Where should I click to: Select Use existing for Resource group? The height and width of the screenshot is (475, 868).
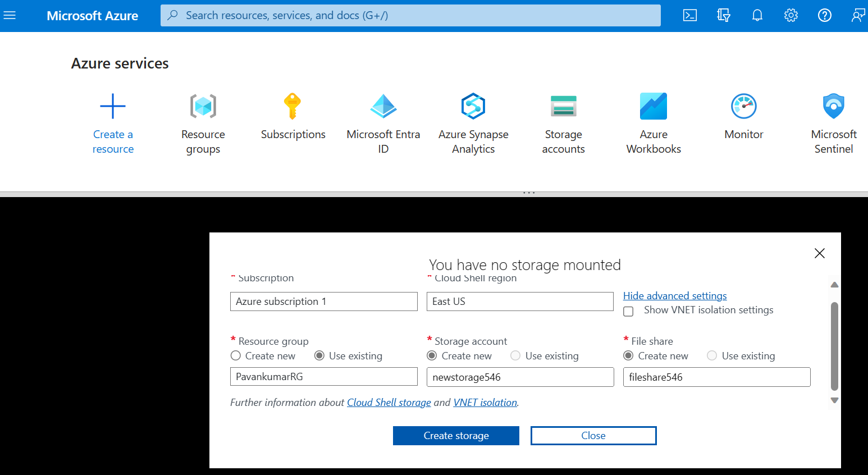pyautogui.click(x=319, y=356)
